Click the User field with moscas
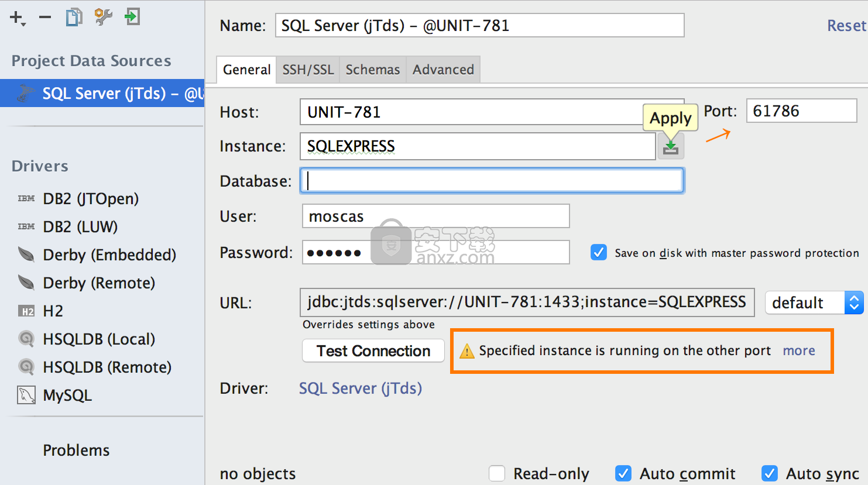 point(436,216)
